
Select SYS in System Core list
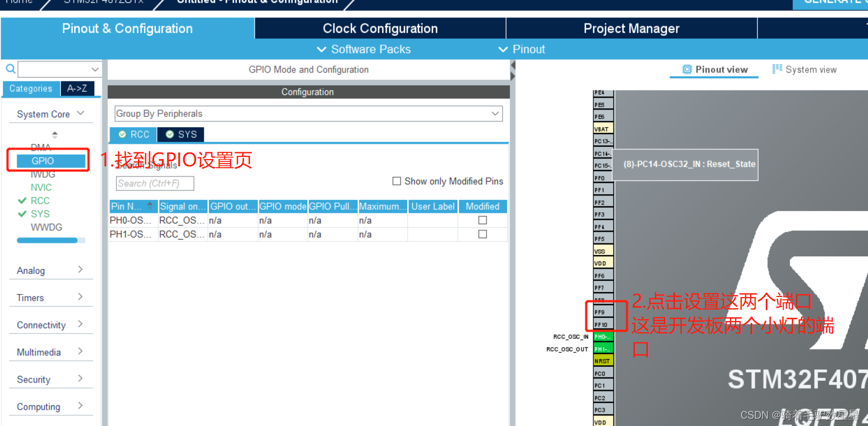tap(40, 214)
